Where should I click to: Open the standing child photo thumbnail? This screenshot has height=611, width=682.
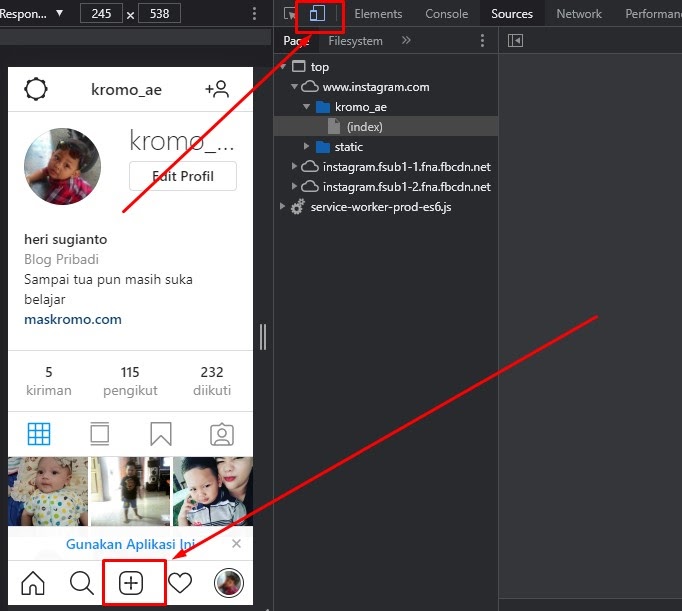[130, 491]
